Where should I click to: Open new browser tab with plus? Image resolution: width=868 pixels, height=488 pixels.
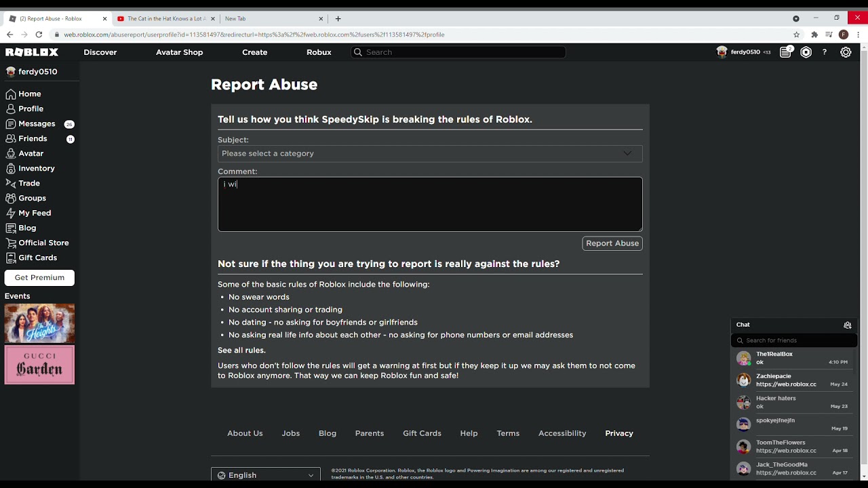[338, 18]
